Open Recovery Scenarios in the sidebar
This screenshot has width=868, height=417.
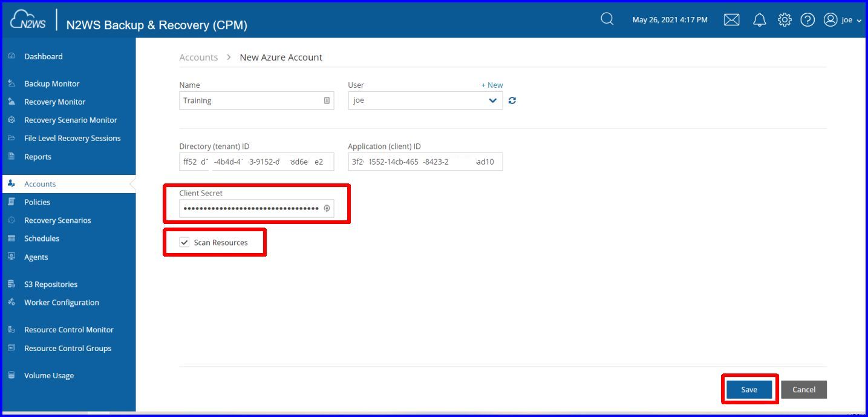click(58, 220)
